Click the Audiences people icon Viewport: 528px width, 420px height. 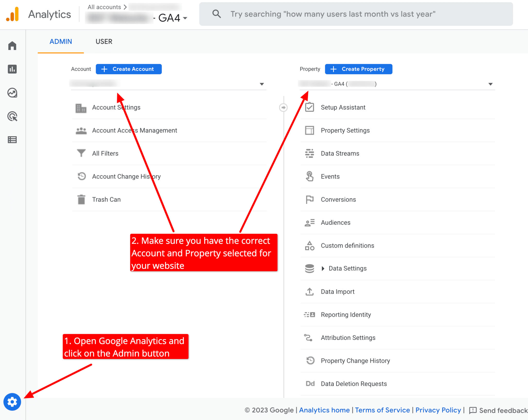[309, 222]
